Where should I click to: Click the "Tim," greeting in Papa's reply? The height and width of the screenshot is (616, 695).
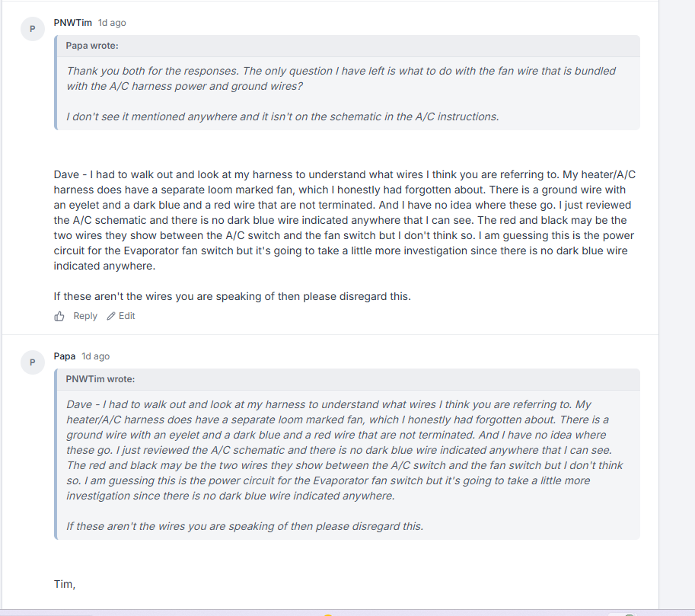(x=65, y=584)
